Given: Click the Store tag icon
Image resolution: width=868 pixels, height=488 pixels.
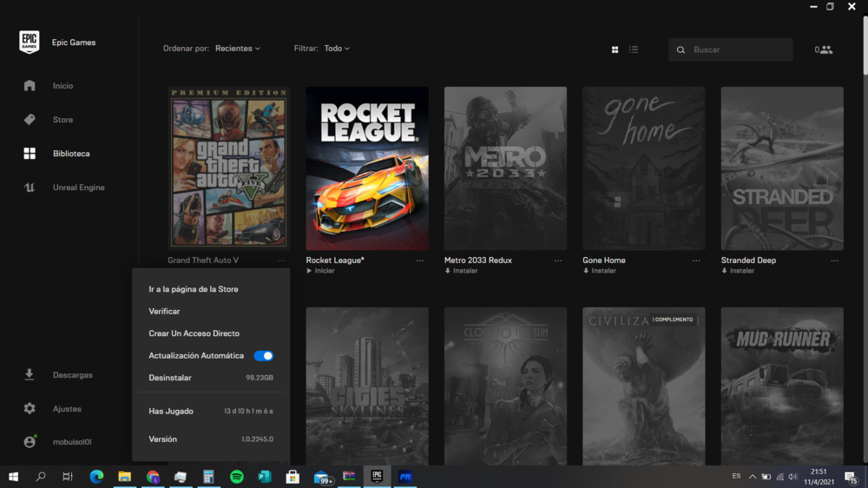Looking at the screenshot, I should click(x=30, y=119).
